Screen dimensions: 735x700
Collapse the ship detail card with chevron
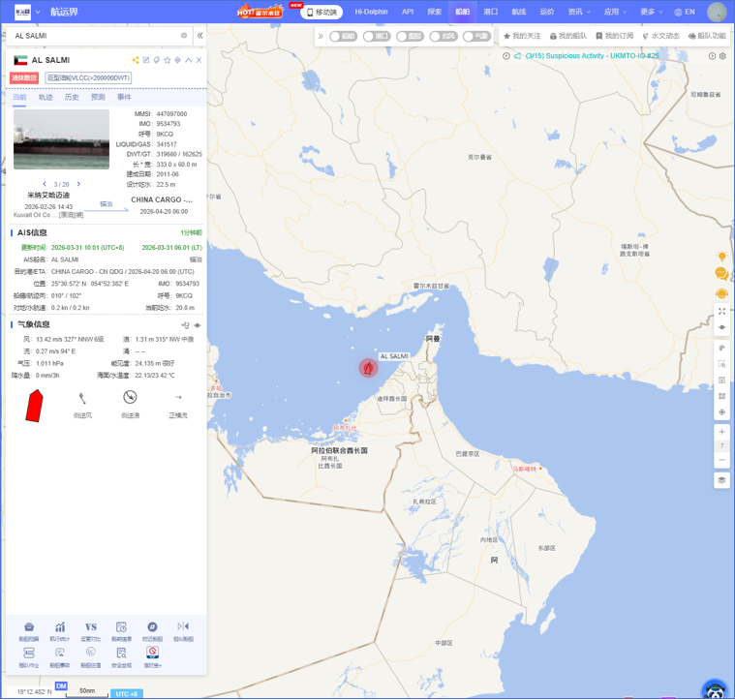pyautogui.click(x=189, y=60)
